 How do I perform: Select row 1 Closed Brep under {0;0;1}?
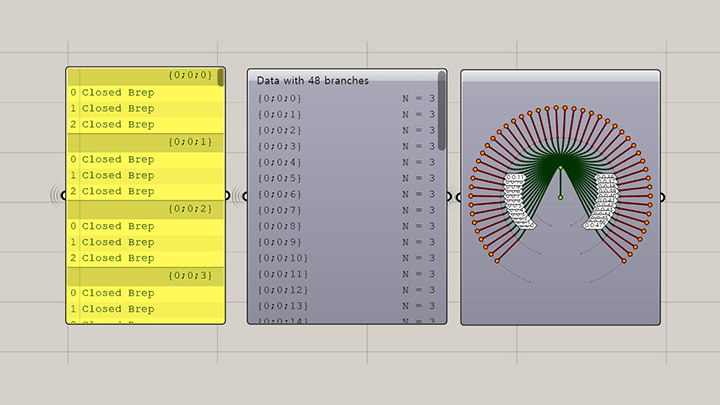[146, 176]
